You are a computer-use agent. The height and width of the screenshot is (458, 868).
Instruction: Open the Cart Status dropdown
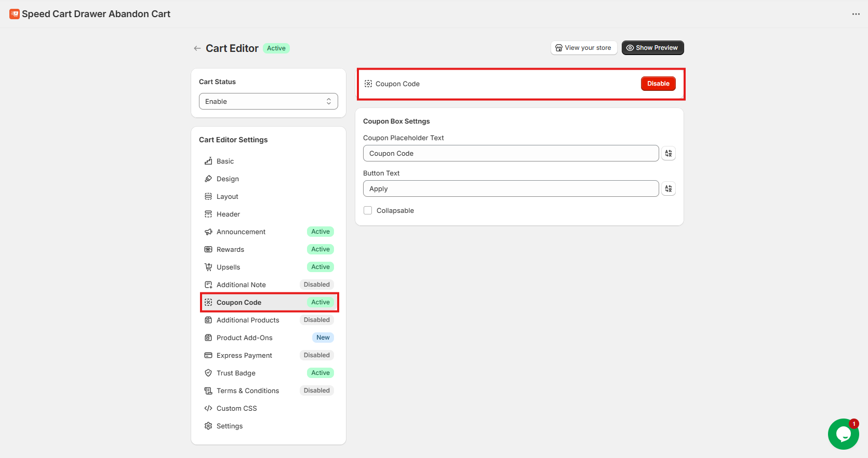click(268, 101)
